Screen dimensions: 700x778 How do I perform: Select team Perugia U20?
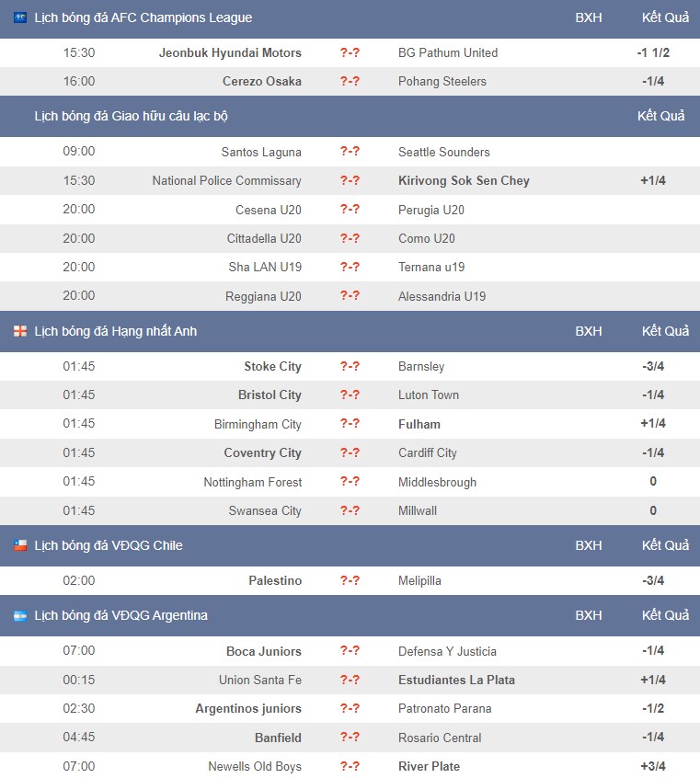pyautogui.click(x=430, y=210)
